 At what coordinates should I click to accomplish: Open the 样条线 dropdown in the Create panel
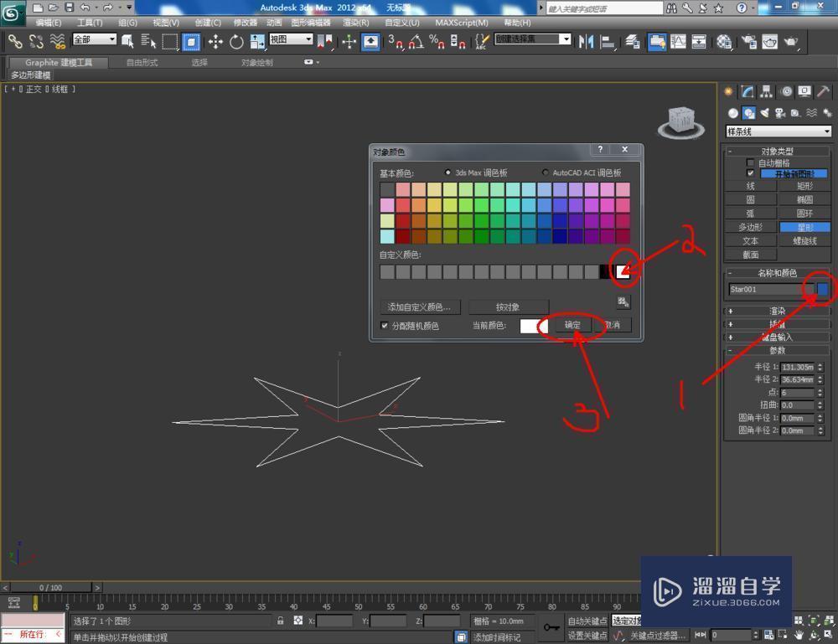click(778, 131)
